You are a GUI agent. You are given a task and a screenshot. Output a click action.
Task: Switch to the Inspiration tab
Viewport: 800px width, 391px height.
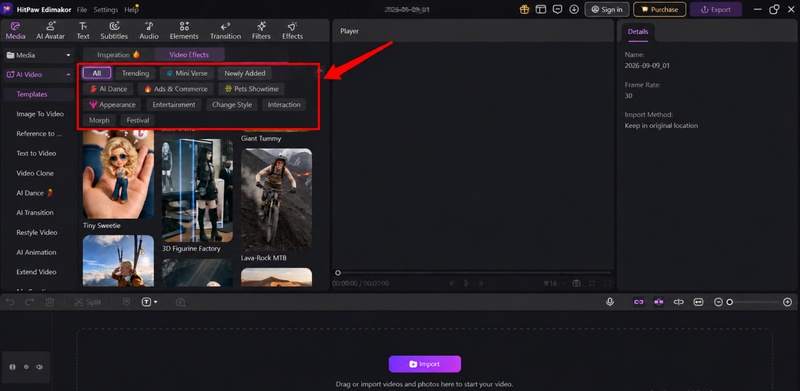[118, 55]
